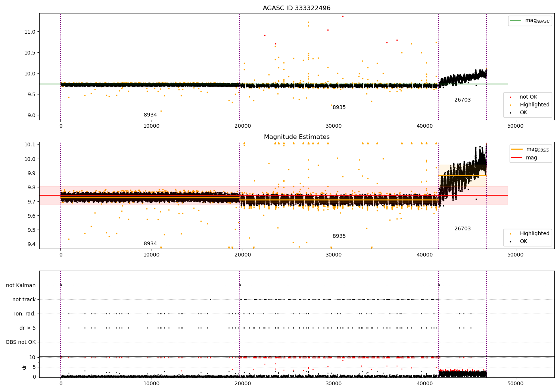
Task: Click x-tick 0 on the bottom plot
Action: click(60, 384)
